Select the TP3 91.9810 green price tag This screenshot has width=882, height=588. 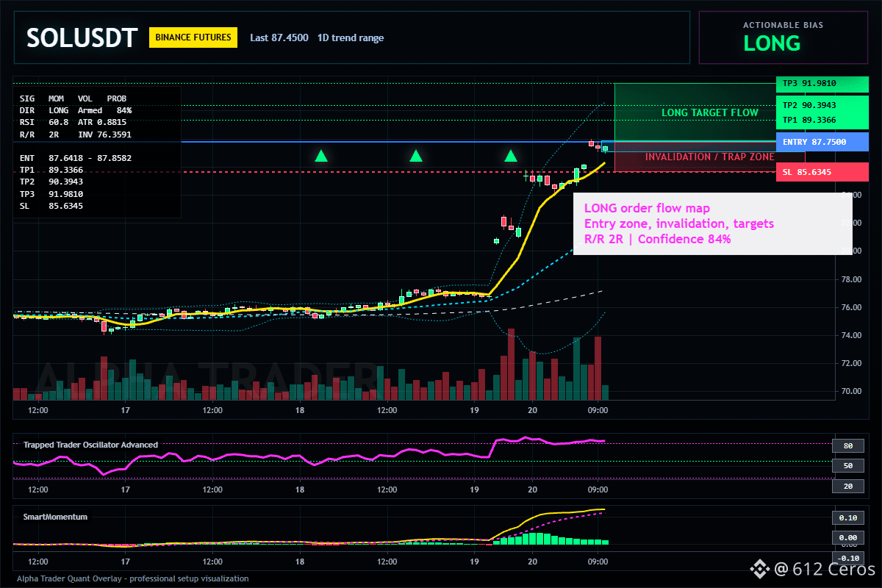click(x=822, y=84)
